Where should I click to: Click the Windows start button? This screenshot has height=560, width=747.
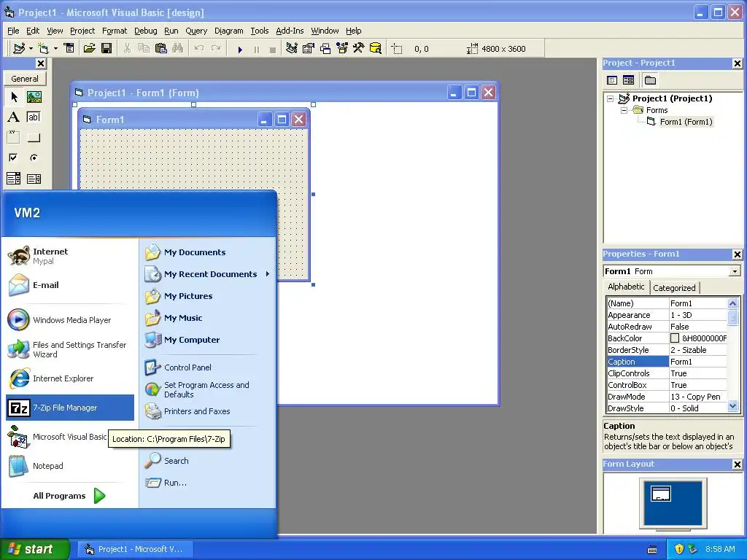tap(35, 549)
